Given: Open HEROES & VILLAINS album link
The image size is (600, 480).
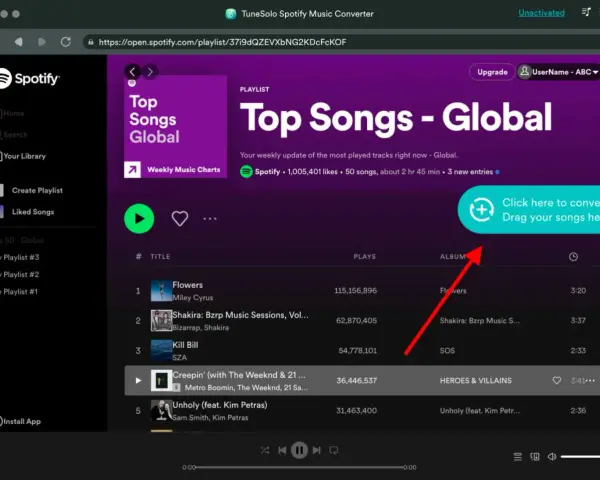Looking at the screenshot, I should (x=476, y=380).
